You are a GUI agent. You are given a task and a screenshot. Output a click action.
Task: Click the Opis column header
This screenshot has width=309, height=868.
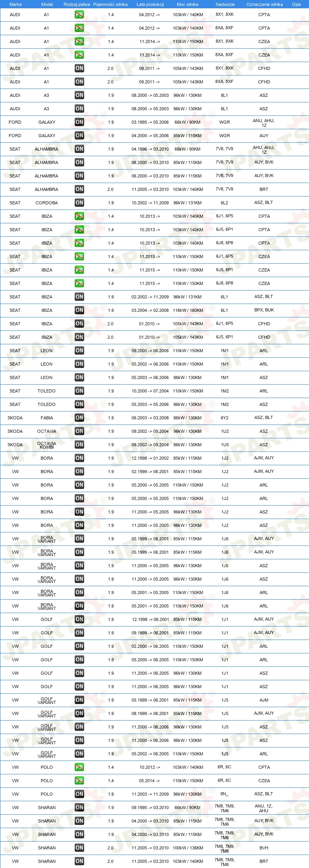[x=296, y=4]
